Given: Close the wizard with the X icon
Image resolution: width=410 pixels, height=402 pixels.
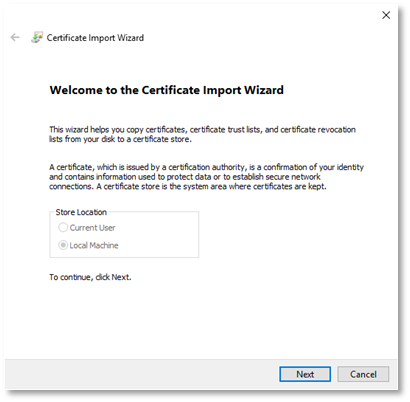Looking at the screenshot, I should click(x=386, y=15).
